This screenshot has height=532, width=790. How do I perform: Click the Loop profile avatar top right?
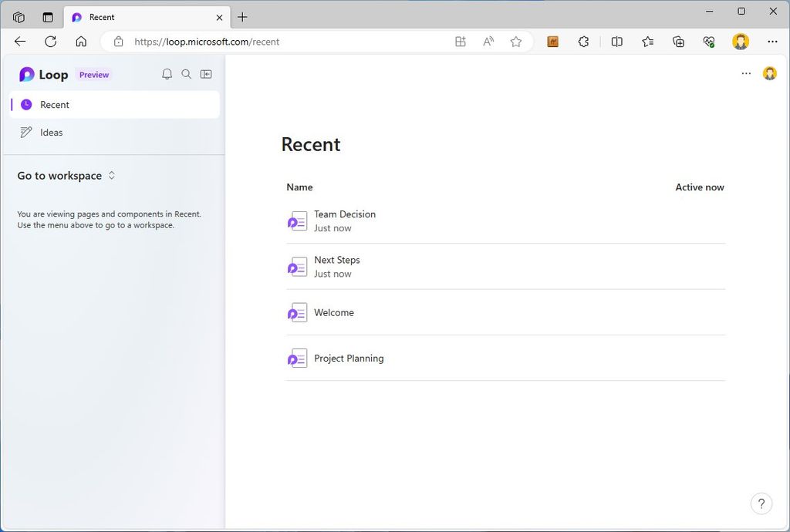click(769, 73)
